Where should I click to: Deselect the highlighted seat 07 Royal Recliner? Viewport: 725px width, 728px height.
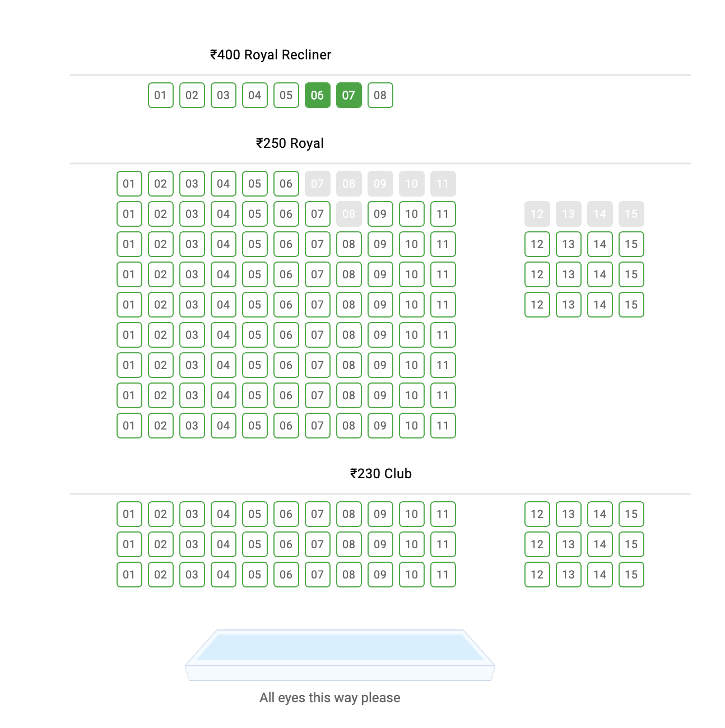[x=348, y=95]
